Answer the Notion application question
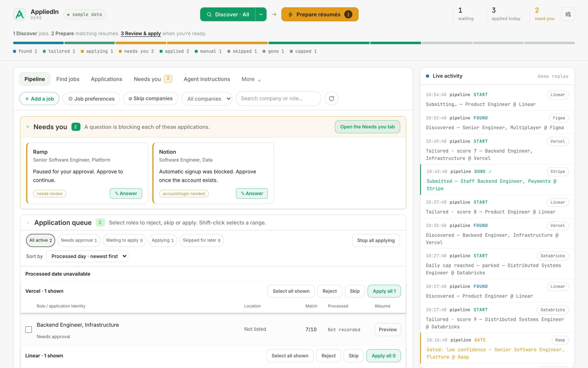The height and width of the screenshot is (368, 588). pyautogui.click(x=252, y=193)
